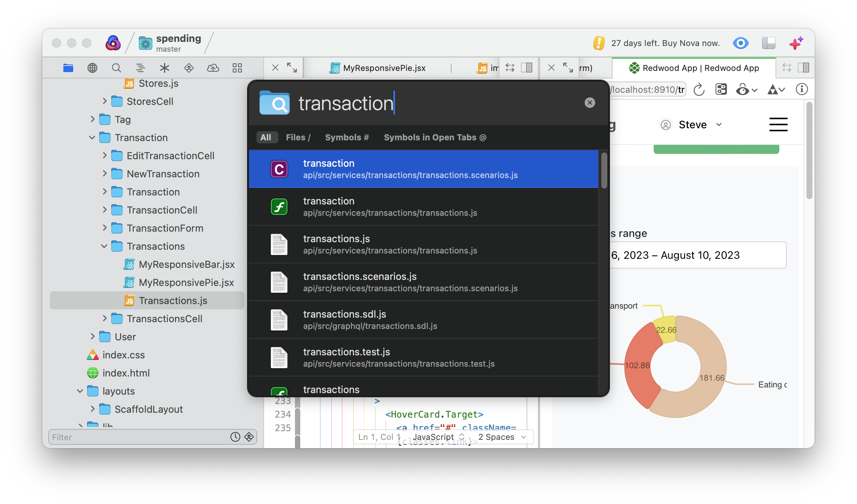Screen dimensions: 857x504
Task: Click the yellow trial warning icon
Action: pos(599,43)
